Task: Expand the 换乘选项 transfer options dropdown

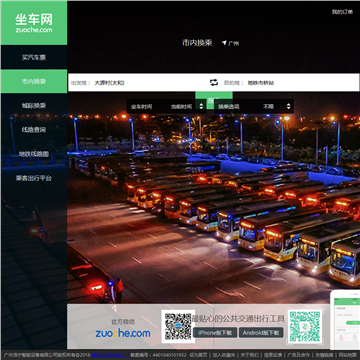Action: (254, 107)
